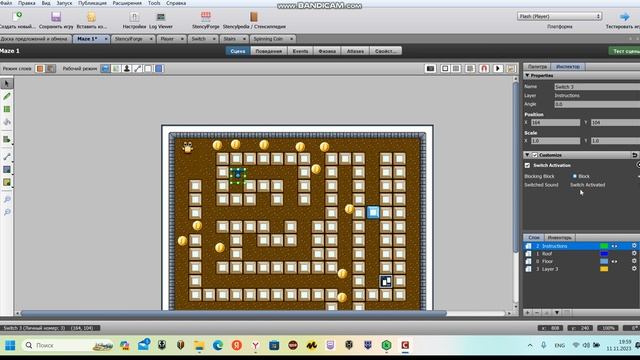Collapse the Customize section triangle
640x360 pixels.
click(527, 155)
